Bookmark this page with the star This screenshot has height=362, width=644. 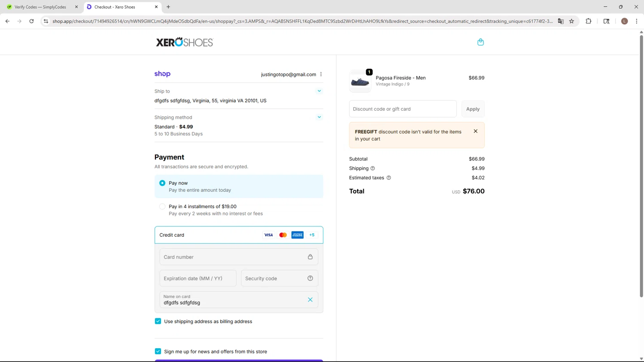[x=571, y=21]
